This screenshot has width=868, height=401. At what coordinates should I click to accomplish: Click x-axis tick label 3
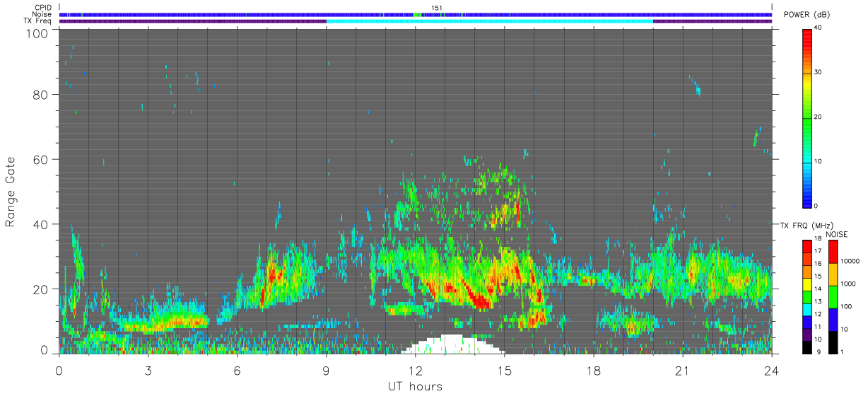point(148,371)
